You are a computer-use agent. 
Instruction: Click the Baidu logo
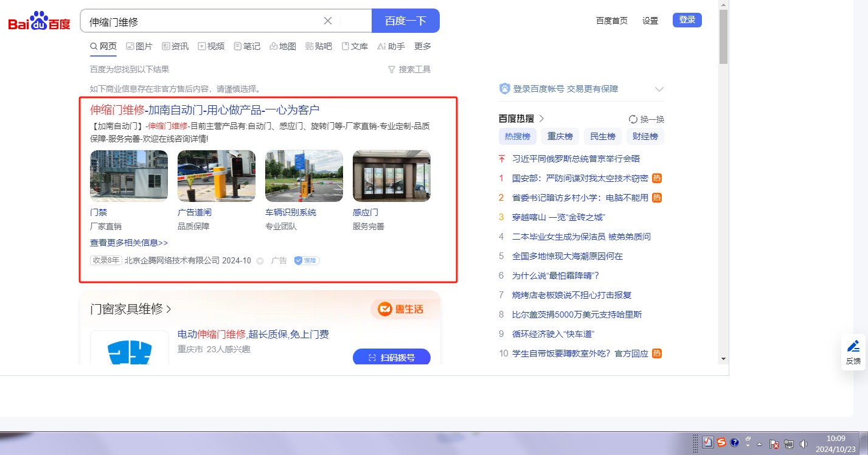click(x=39, y=22)
